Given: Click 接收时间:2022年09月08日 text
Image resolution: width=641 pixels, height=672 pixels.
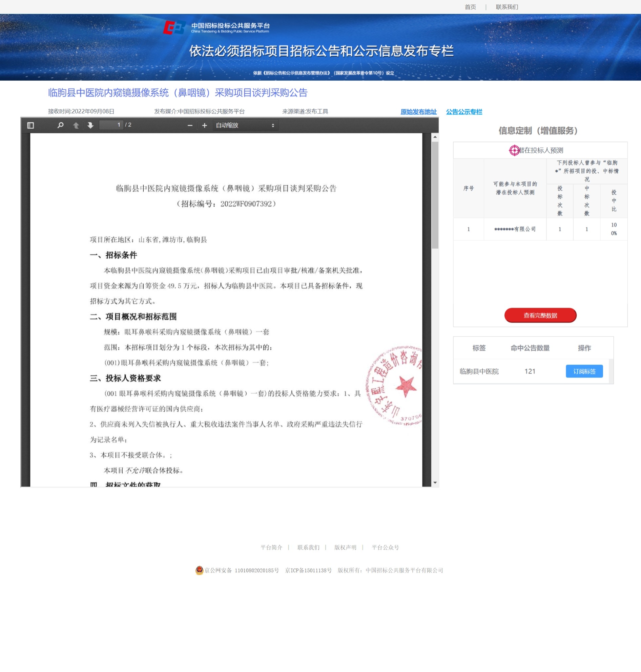Looking at the screenshot, I should [81, 111].
